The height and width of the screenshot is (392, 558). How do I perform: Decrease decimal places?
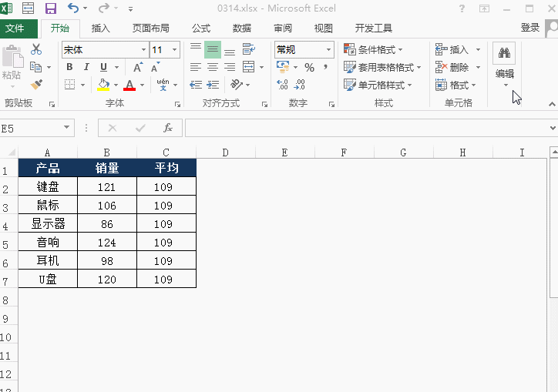299,85
